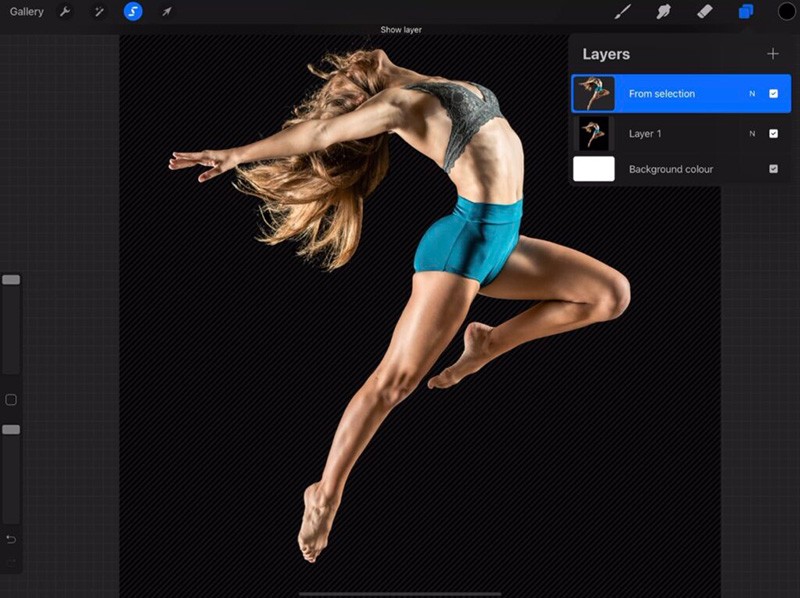
Task: Open the Actions wrench menu
Action: pos(63,12)
